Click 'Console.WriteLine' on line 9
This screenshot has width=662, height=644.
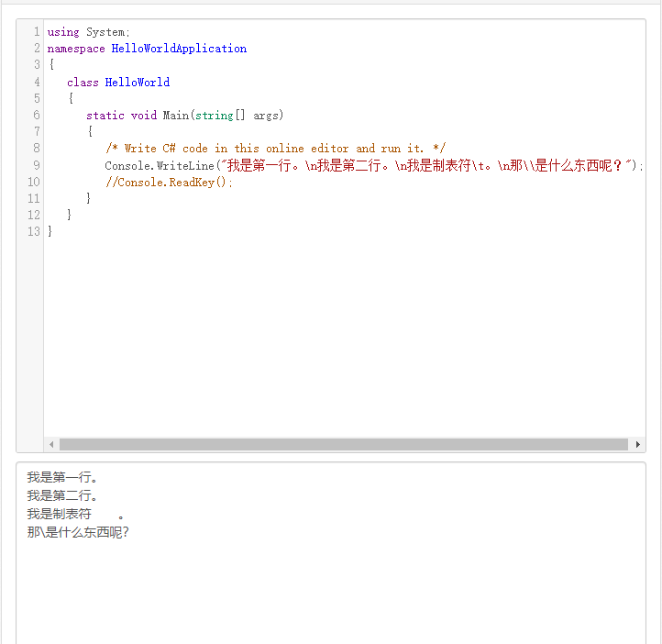pyautogui.click(x=160, y=165)
